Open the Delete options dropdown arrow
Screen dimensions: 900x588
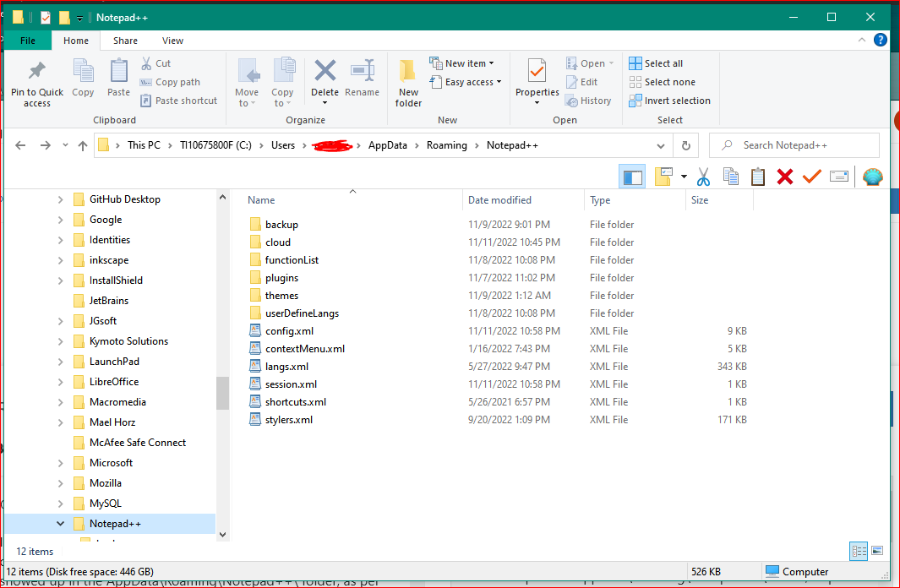tap(325, 103)
